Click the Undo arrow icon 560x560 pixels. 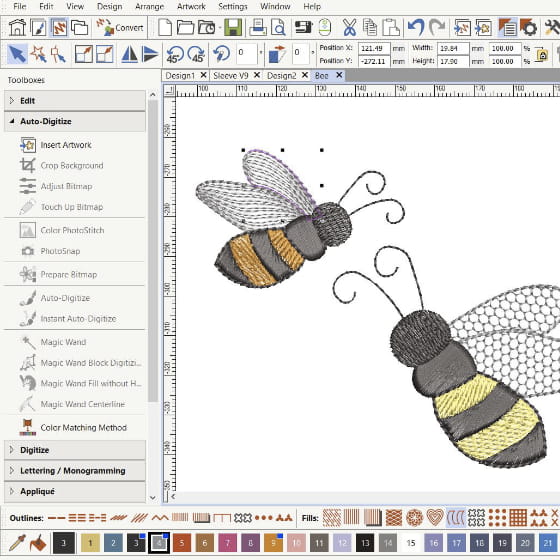point(415,28)
